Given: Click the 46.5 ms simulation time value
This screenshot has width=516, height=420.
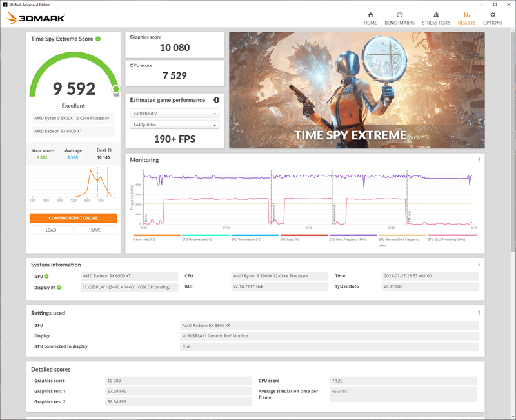Looking at the screenshot, I should [403, 394].
